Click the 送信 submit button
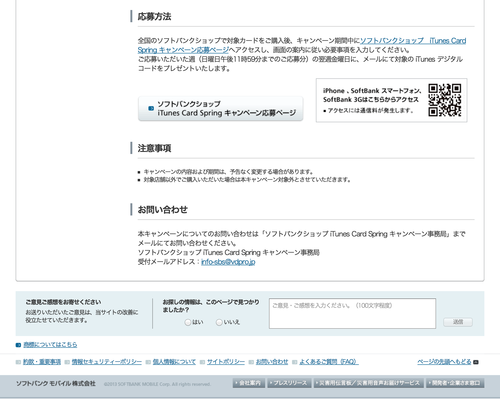 tap(458, 322)
